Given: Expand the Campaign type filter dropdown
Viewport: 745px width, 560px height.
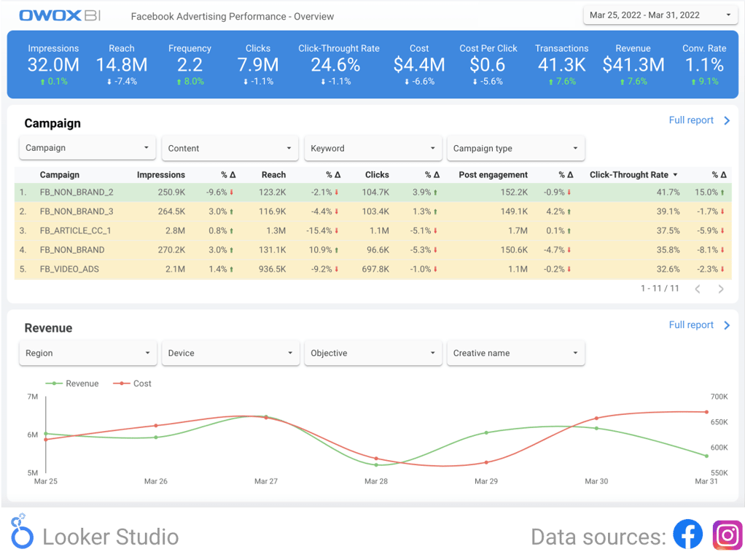Looking at the screenshot, I should tap(515, 148).
